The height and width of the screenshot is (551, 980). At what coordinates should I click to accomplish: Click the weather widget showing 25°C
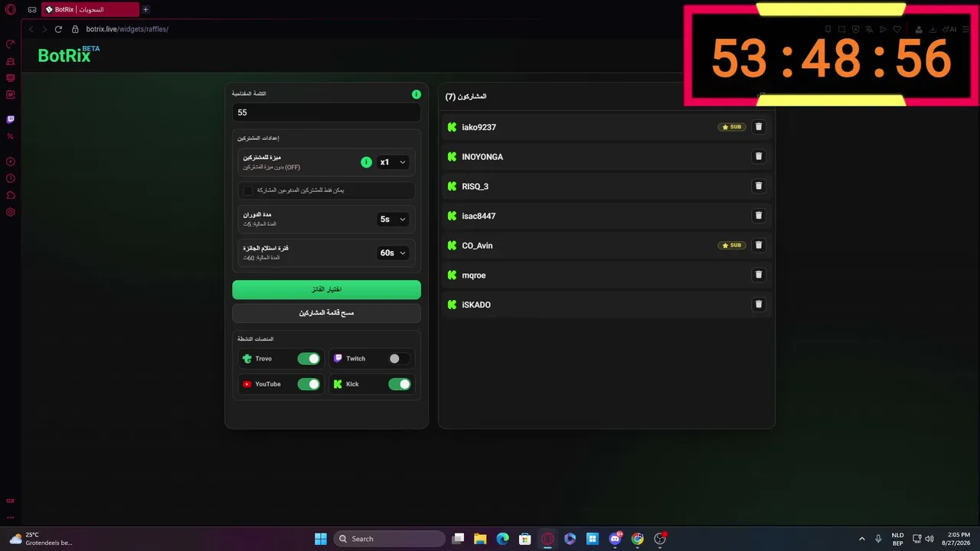(x=43, y=539)
